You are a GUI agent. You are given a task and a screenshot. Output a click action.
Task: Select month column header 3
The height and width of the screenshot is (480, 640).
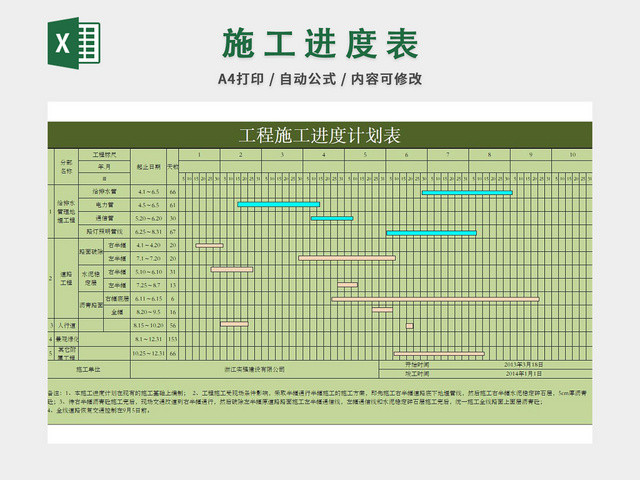coord(282,155)
